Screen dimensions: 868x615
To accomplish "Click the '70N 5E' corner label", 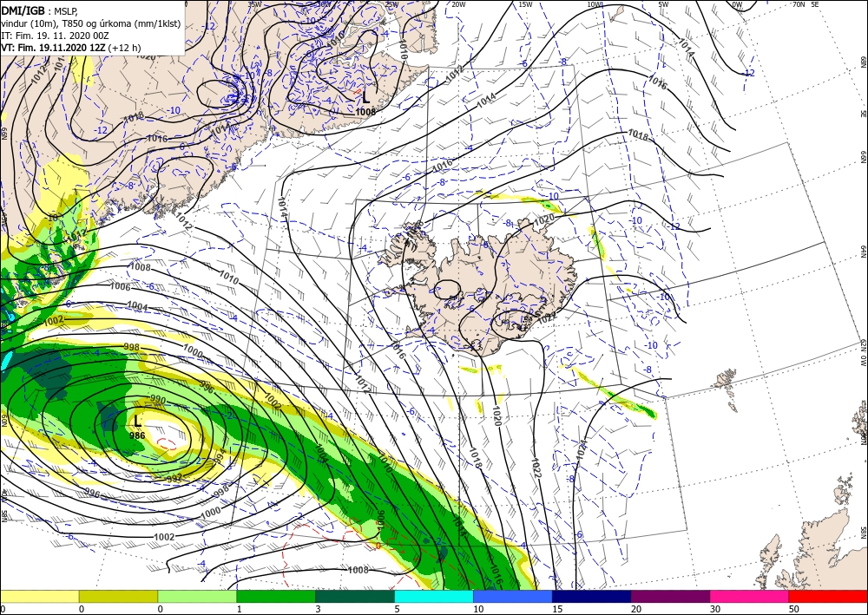I will pyautogui.click(x=806, y=4).
